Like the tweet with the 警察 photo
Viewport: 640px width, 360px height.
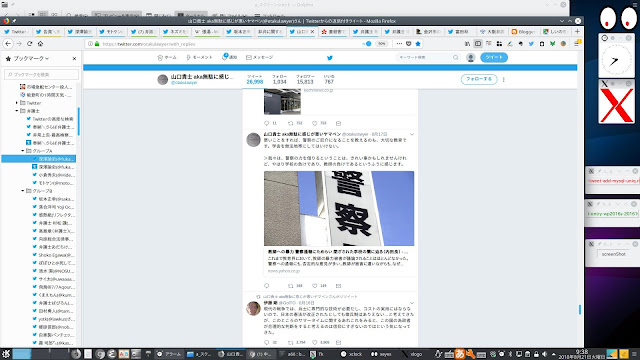315,286
